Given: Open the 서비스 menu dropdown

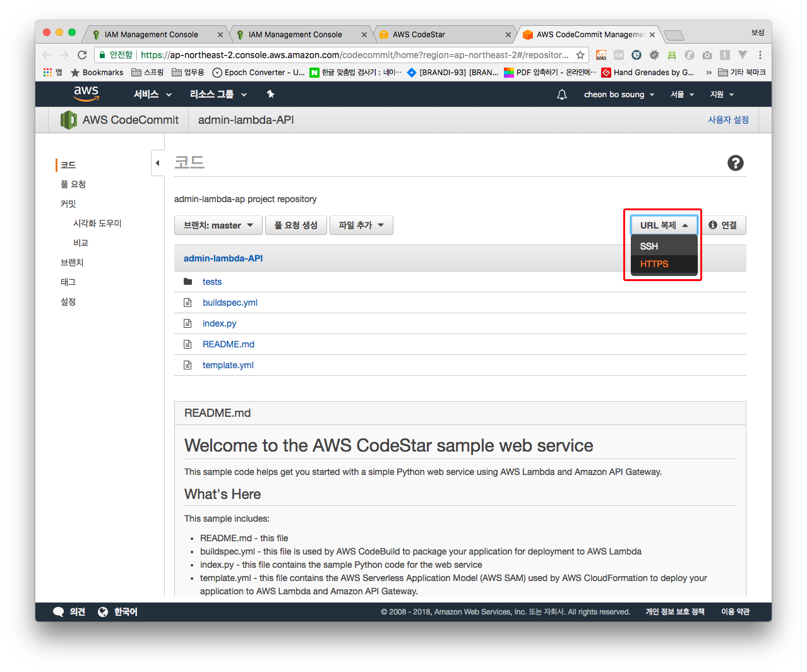Looking at the screenshot, I should 152,95.
